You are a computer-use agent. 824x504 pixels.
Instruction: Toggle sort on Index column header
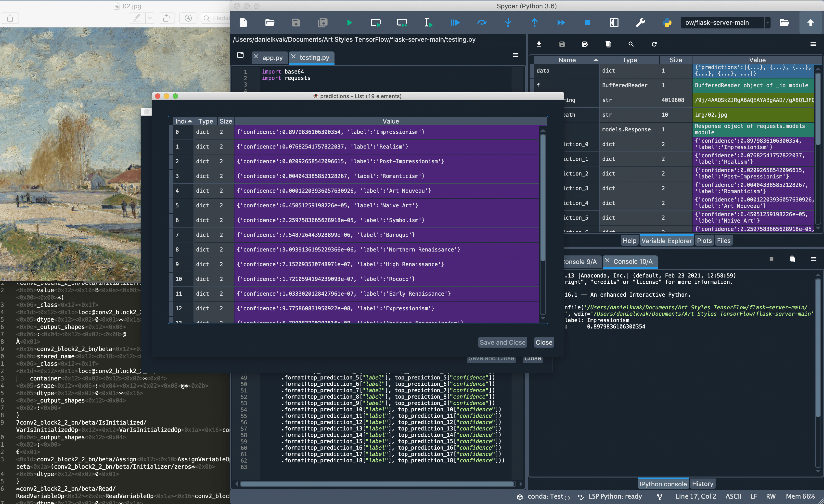(183, 121)
